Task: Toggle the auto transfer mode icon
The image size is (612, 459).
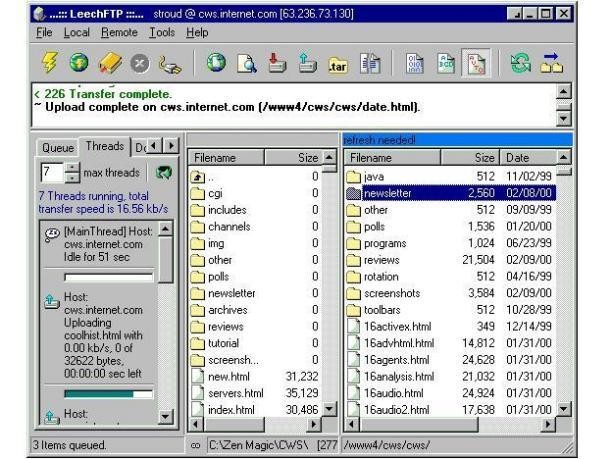Action: 476,63
